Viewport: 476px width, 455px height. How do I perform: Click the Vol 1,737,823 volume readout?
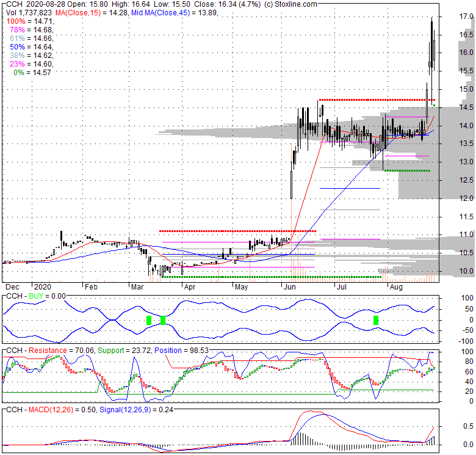pos(29,13)
